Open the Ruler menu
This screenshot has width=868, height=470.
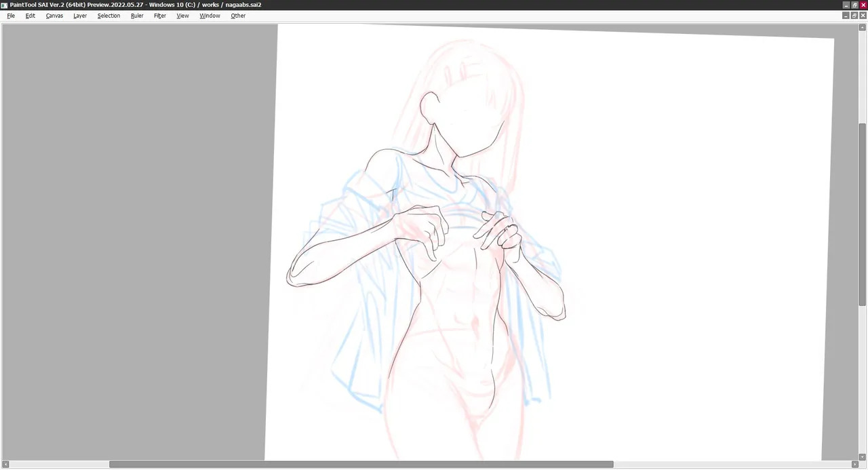click(x=137, y=16)
